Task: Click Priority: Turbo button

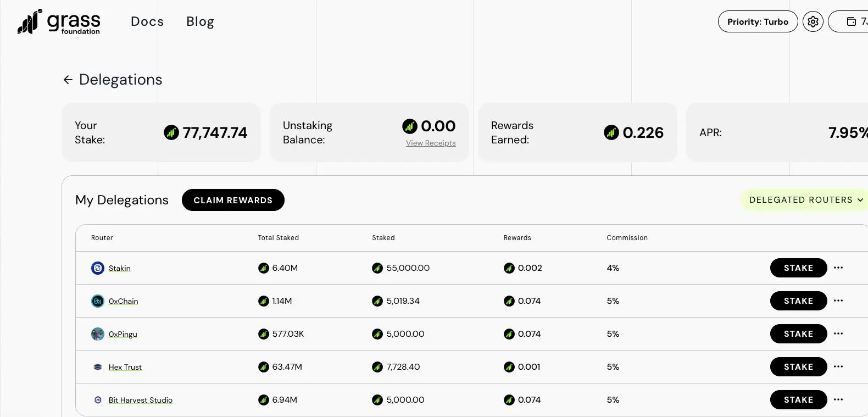Action: 758,21
